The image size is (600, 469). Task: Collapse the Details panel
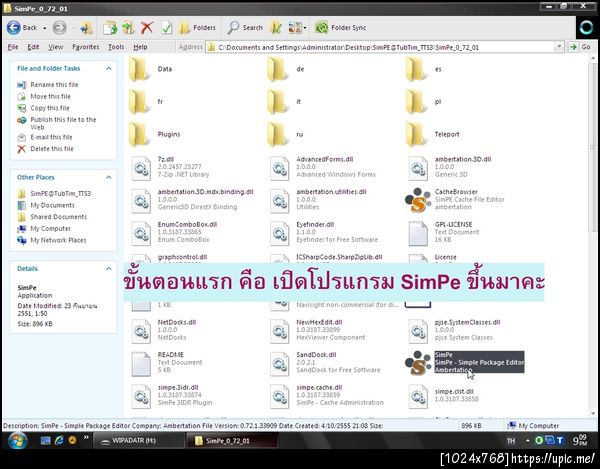(x=109, y=269)
